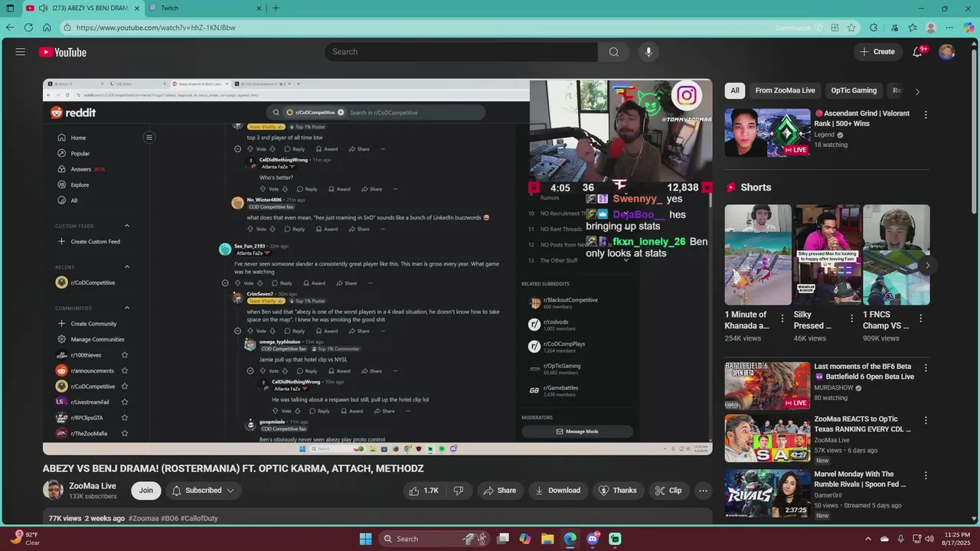Open split screen icon in address bar
Screen dimensions: 980x551
(835, 28)
